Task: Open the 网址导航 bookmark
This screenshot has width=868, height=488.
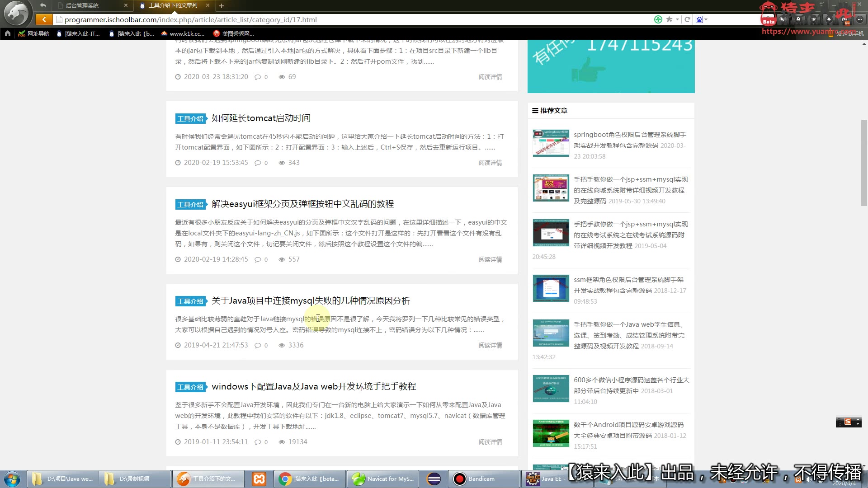Action: point(34,33)
